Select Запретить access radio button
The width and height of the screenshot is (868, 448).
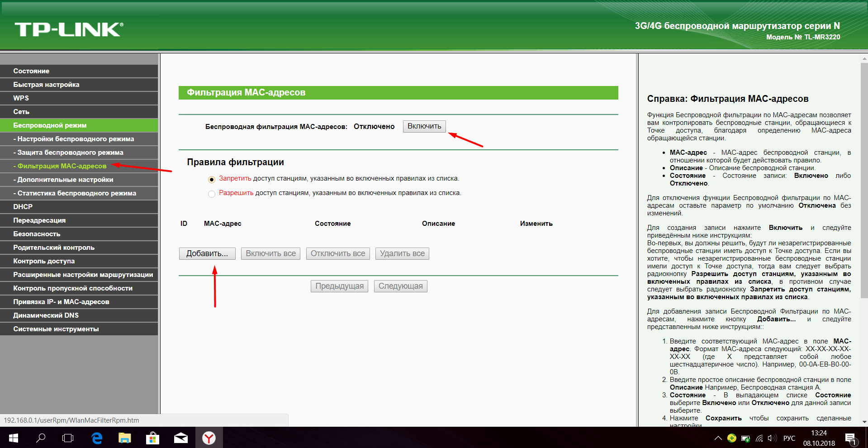[x=211, y=180]
